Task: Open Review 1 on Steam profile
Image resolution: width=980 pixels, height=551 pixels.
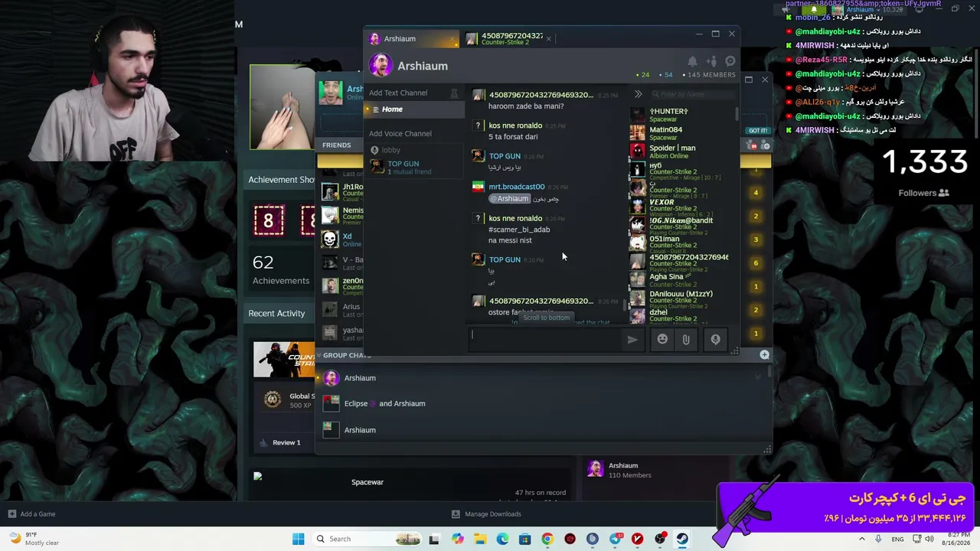Action: [286, 442]
